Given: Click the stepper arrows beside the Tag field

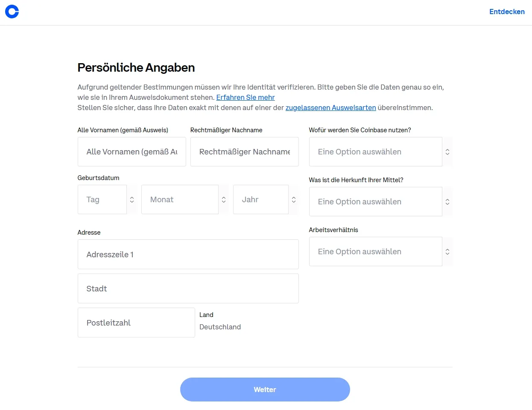Looking at the screenshot, I should pos(132,199).
